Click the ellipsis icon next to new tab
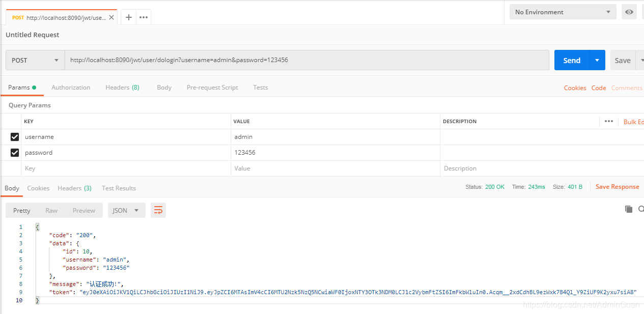The width and height of the screenshot is (644, 314). coord(143,17)
